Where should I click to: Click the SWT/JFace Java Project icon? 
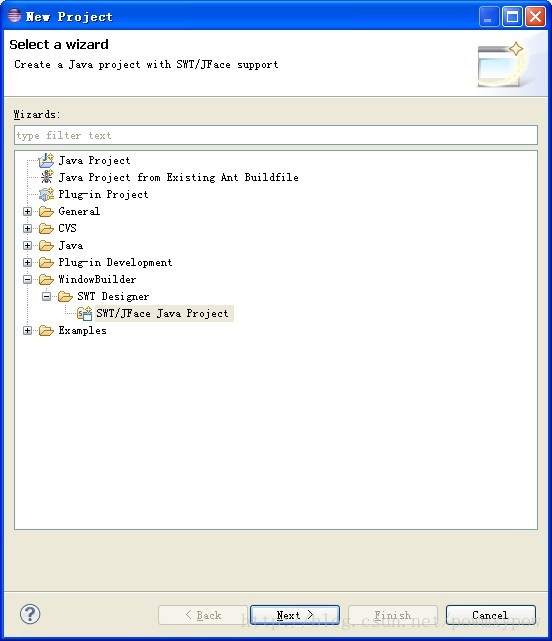pyautogui.click(x=85, y=314)
